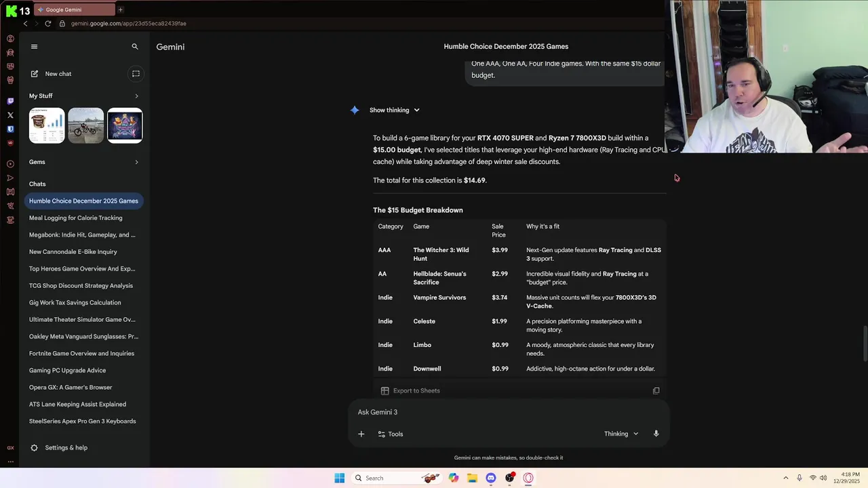Open Opera GX: A Gamer's Browser chat
Viewport: 868px width, 488px height.
pos(83,387)
